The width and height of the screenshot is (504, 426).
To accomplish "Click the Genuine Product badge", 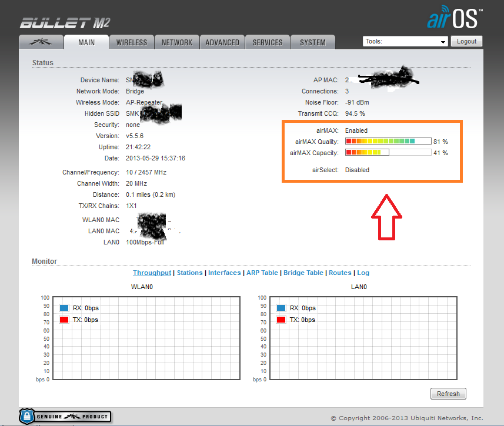I will click(65, 417).
